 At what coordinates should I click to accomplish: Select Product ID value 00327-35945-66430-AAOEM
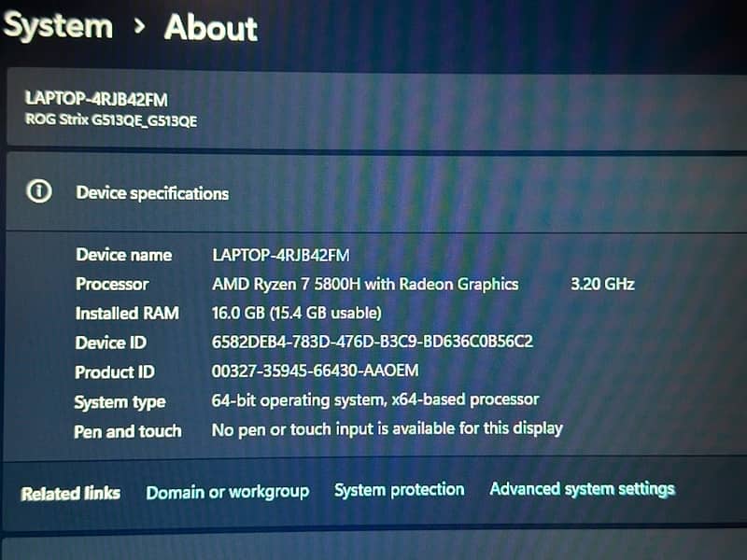[x=316, y=371]
